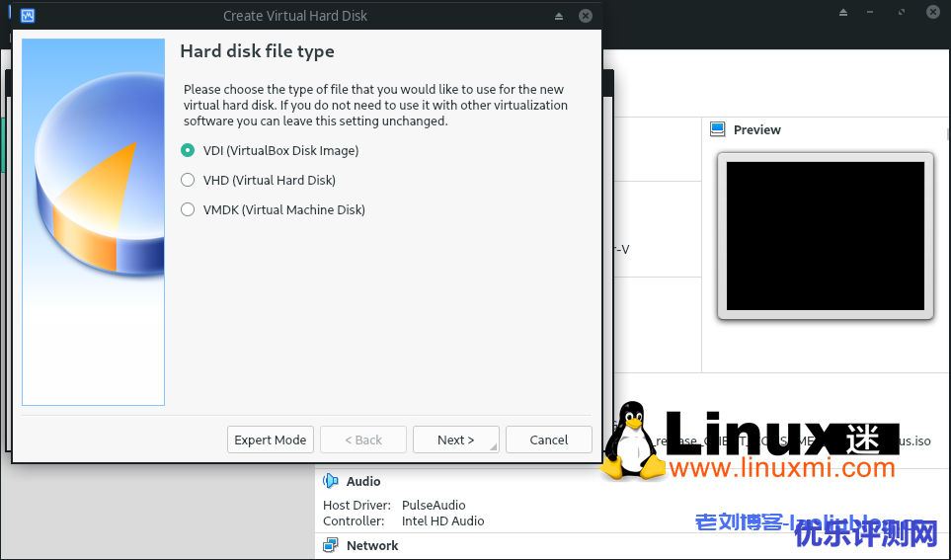
Task: Shade the Create Virtual Hard Disk dialog
Action: coord(559,16)
